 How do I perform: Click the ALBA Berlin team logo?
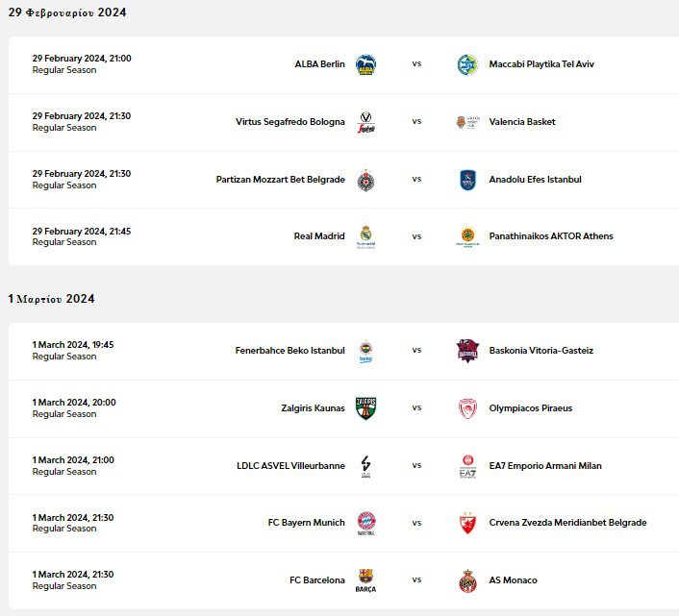tap(365, 64)
